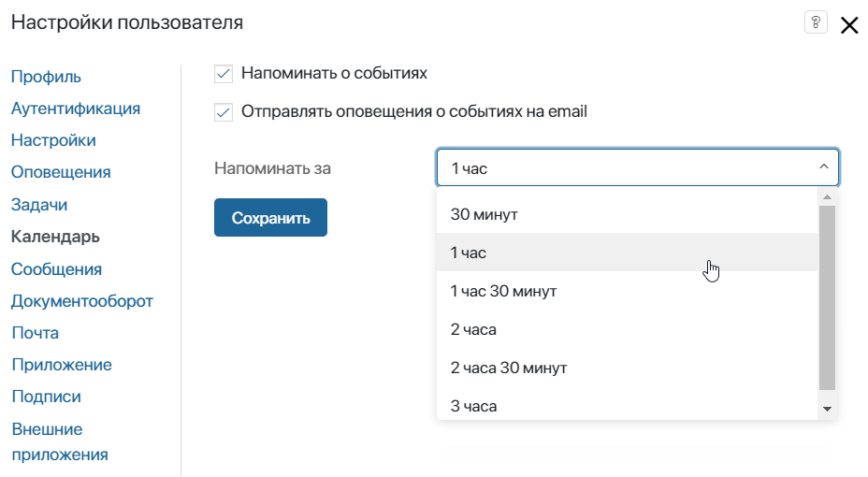Select the '3 часа' option
868x477 pixels.
628,406
